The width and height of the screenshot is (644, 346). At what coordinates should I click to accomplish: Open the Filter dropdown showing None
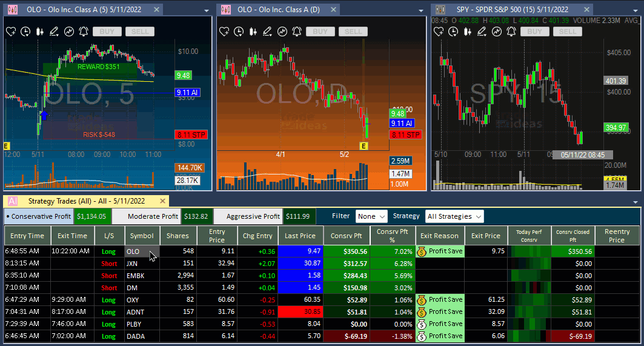tap(371, 216)
